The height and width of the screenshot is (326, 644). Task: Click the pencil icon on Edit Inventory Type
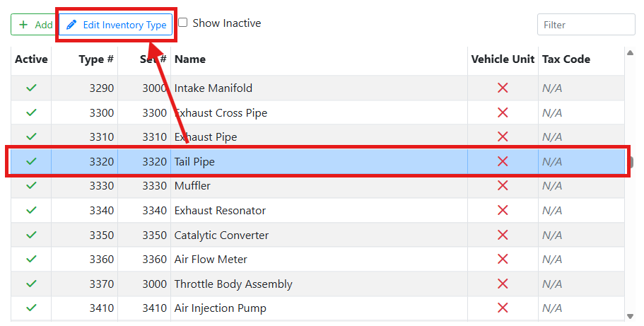tap(71, 25)
